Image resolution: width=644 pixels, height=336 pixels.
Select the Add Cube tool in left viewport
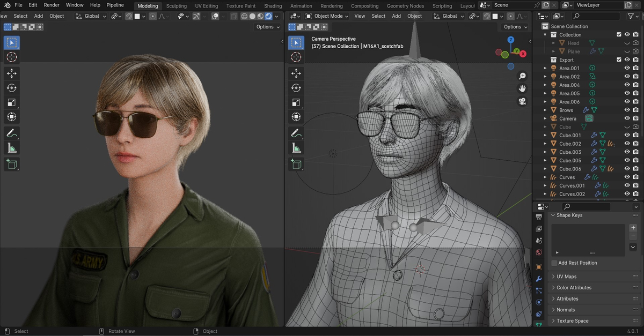coord(11,164)
